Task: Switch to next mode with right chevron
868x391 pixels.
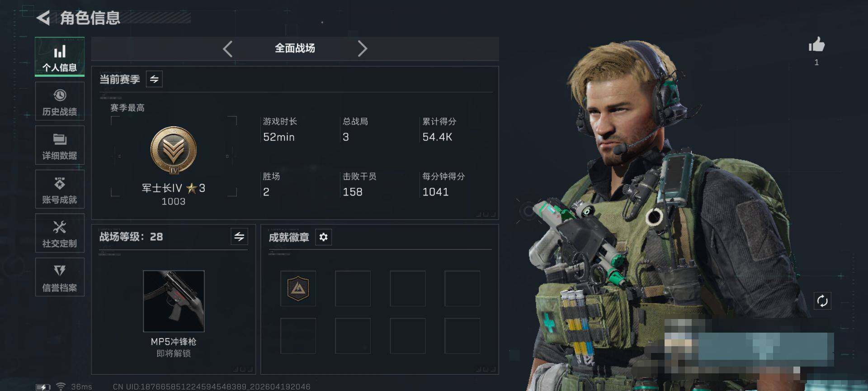Action: tap(362, 48)
